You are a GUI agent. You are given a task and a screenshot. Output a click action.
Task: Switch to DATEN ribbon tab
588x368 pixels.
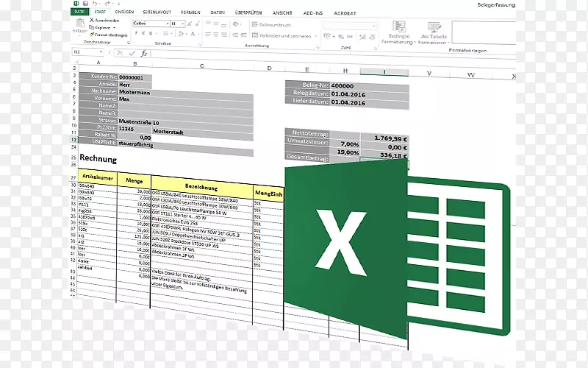(x=218, y=13)
